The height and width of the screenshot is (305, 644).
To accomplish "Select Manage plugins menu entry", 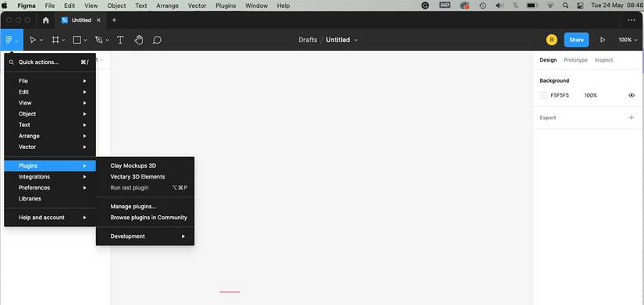I will pos(145,207).
